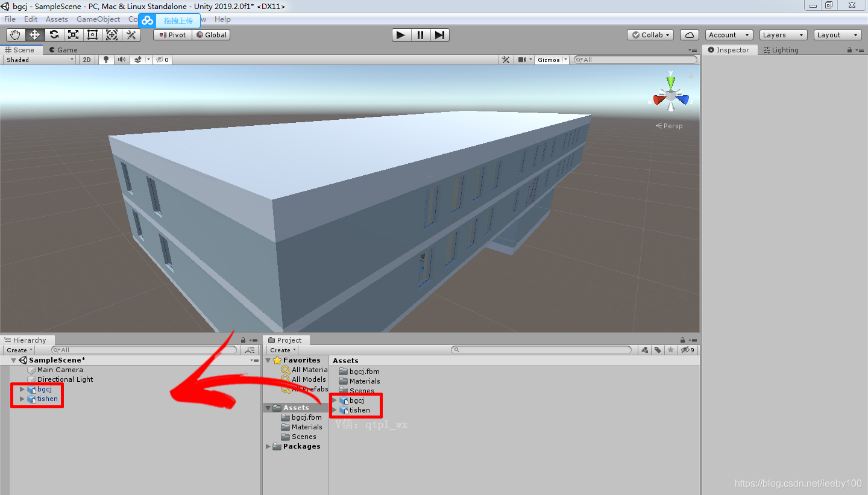Select the Move tool

click(34, 35)
